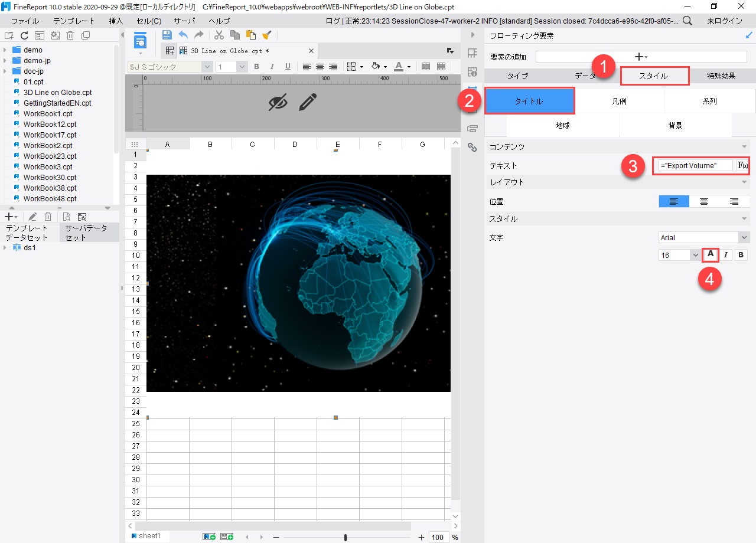Toggle bold B in format toolbar

click(257, 67)
